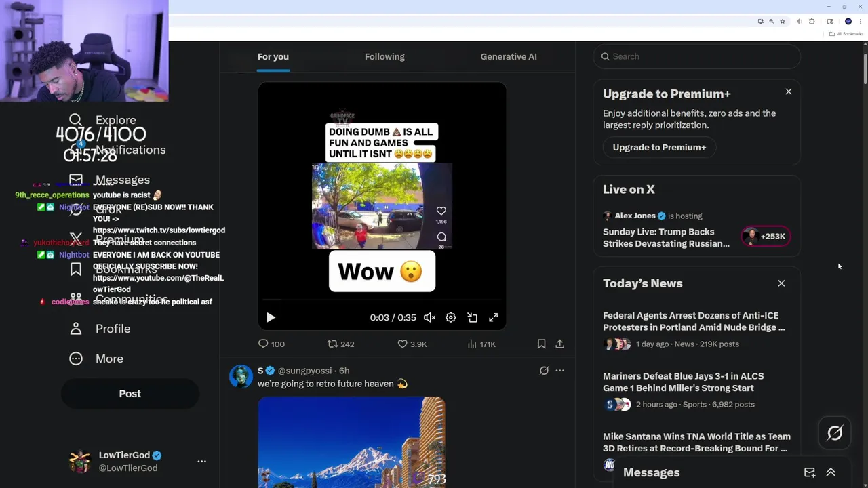Click the Live on X heading
Screen dimensions: 868x488
[x=629, y=190]
